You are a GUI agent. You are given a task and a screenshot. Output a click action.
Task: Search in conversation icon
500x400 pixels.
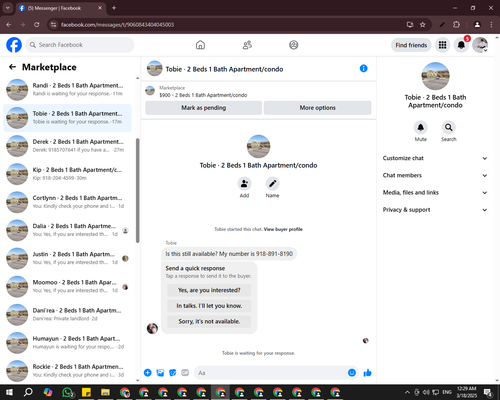coord(449,127)
